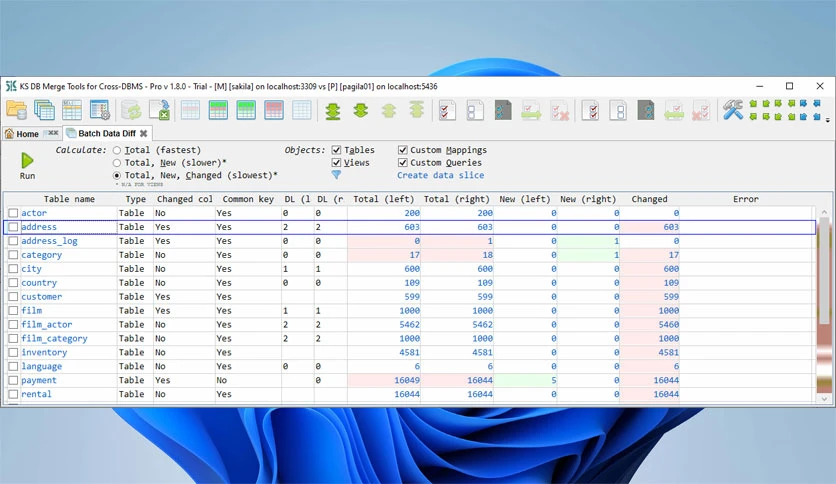Open the inventory table link
Screen dimensions: 836x484
[44, 352]
